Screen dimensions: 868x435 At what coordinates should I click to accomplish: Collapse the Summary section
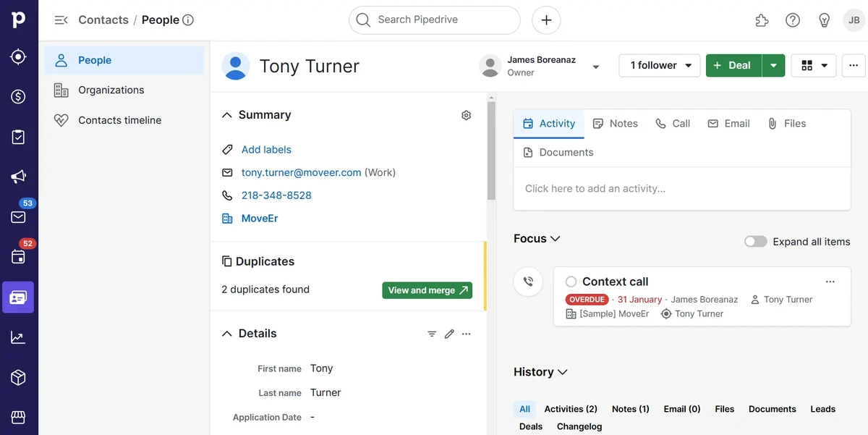[227, 115]
